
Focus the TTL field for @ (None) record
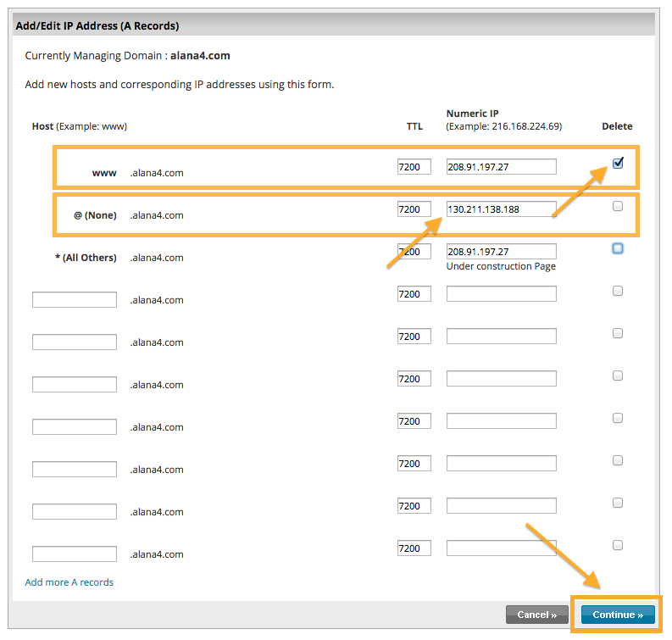click(414, 209)
